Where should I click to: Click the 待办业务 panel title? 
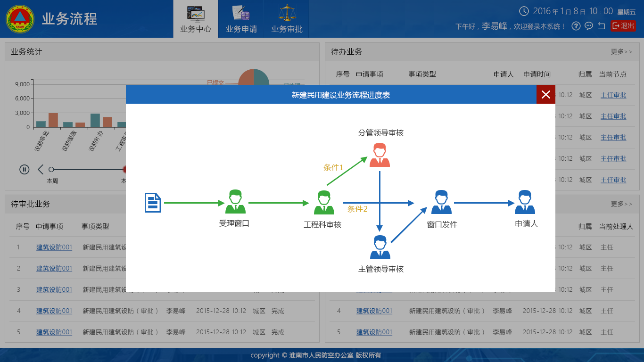[347, 52]
